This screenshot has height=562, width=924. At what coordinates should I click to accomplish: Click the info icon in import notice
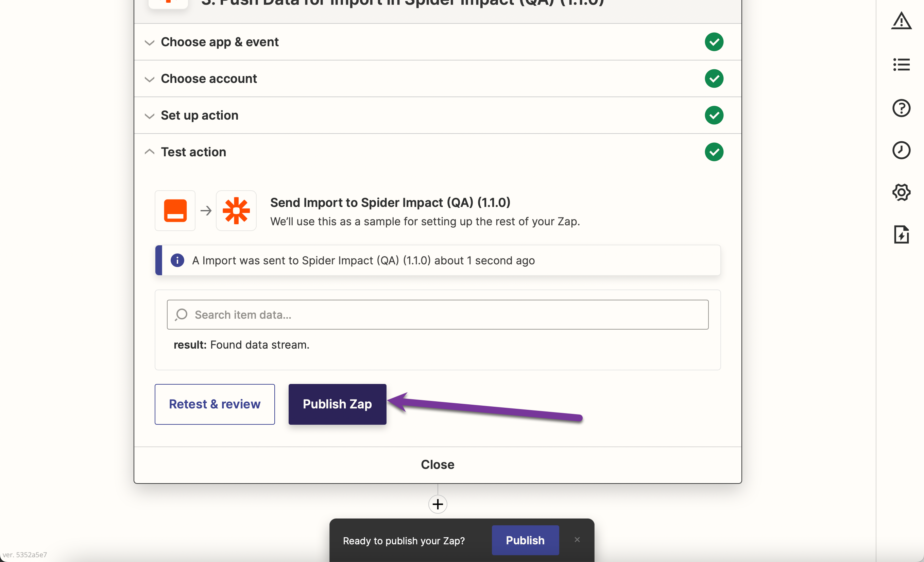pyautogui.click(x=177, y=260)
